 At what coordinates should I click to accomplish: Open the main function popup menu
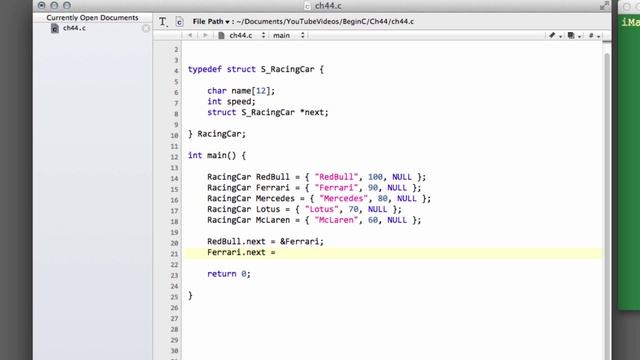click(289, 36)
